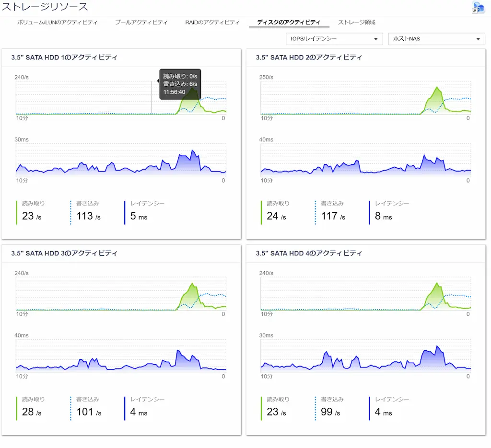Click the レイテンシー legend under HDD 3

coord(147,399)
